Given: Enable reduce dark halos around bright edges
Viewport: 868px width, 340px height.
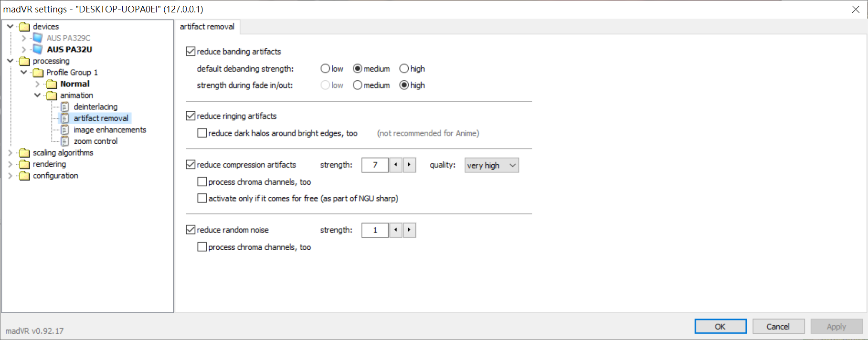Looking at the screenshot, I should click(202, 133).
